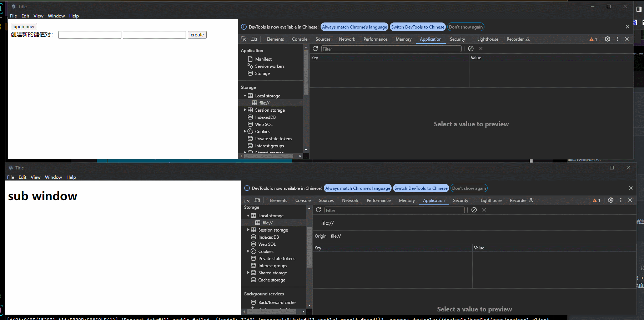This screenshot has width=644, height=320.
Task: Open Manifest in top Application sidebar
Action: click(263, 59)
